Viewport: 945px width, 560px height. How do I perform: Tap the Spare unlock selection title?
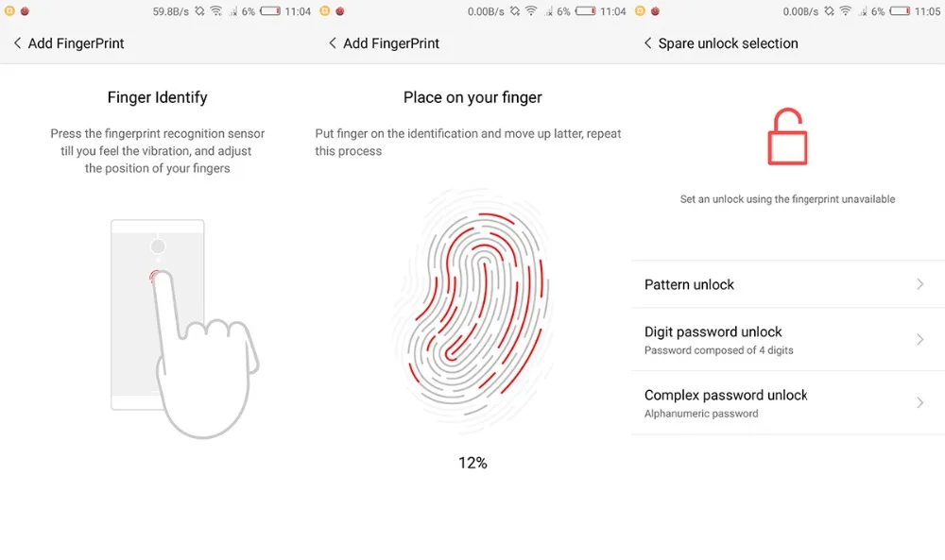(x=728, y=43)
